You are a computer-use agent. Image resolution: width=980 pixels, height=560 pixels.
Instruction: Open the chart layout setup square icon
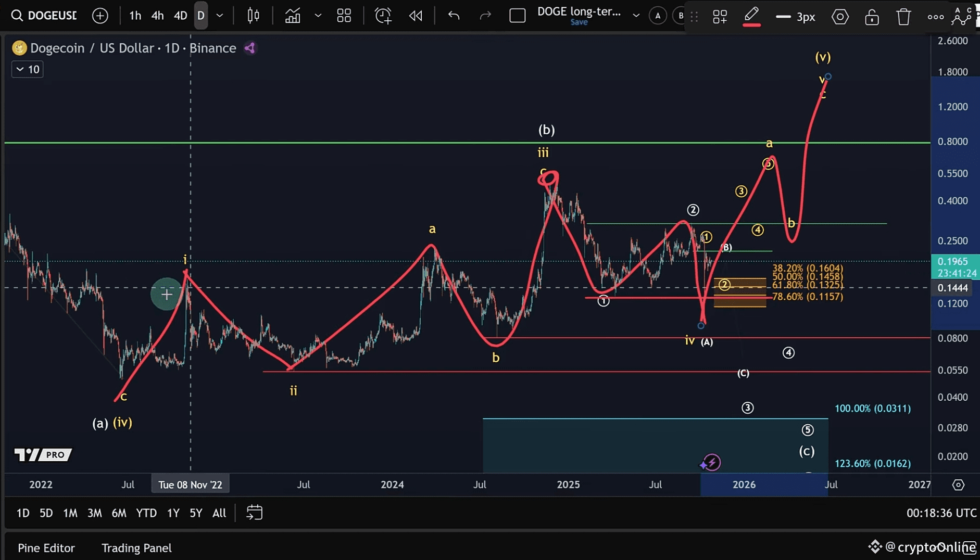517,16
